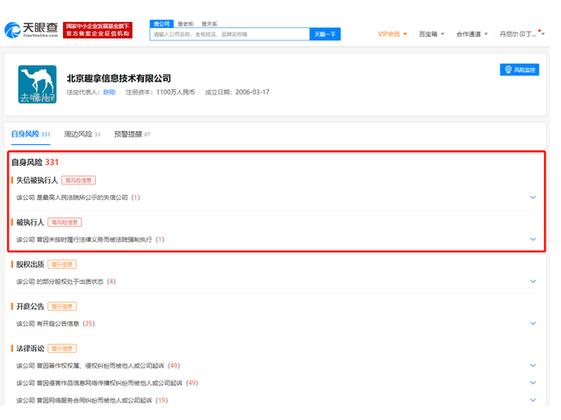
Task: Focus the company name search field
Action: 230,34
